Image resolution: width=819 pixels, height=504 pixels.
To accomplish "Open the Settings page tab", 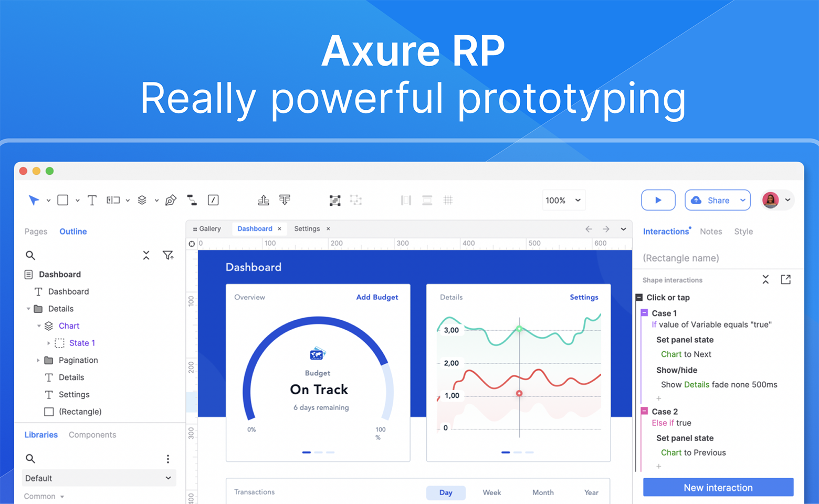I will click(x=307, y=229).
